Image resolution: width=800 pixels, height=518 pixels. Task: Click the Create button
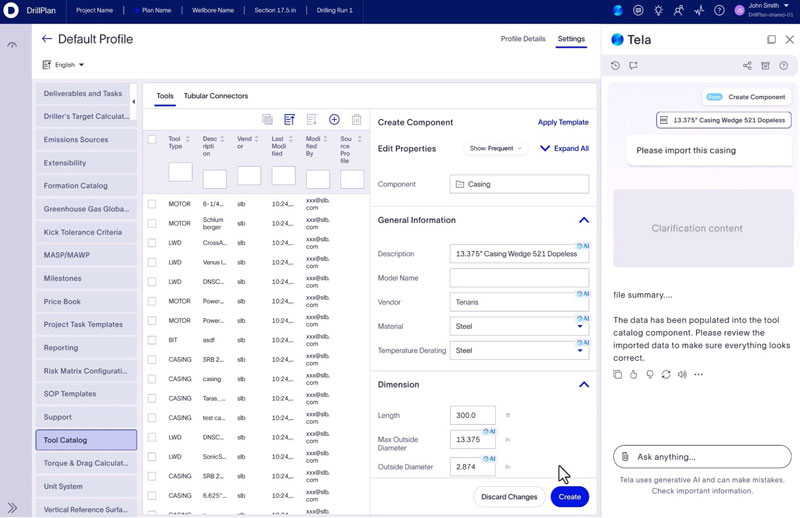[x=570, y=497]
